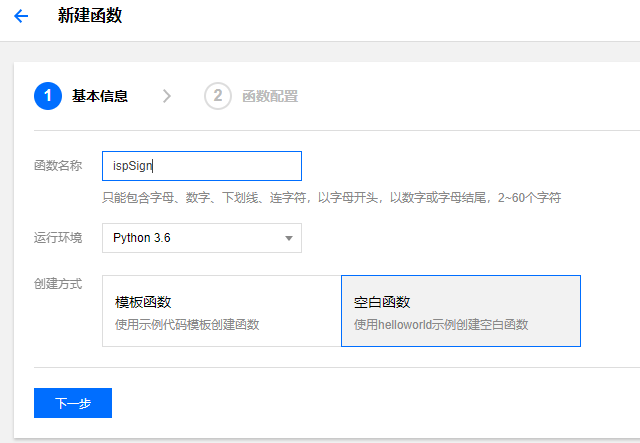
Task: Select the 模板函数 creation option
Action: [x=221, y=311]
